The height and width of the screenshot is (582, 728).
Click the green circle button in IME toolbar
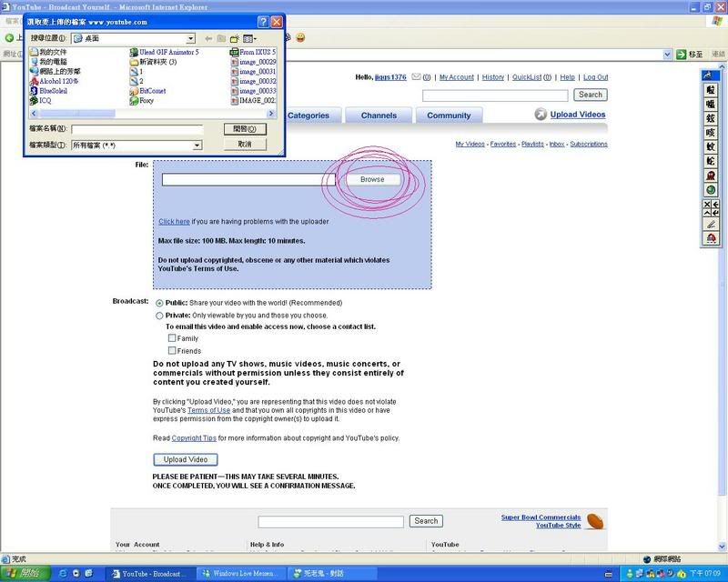pos(711,190)
